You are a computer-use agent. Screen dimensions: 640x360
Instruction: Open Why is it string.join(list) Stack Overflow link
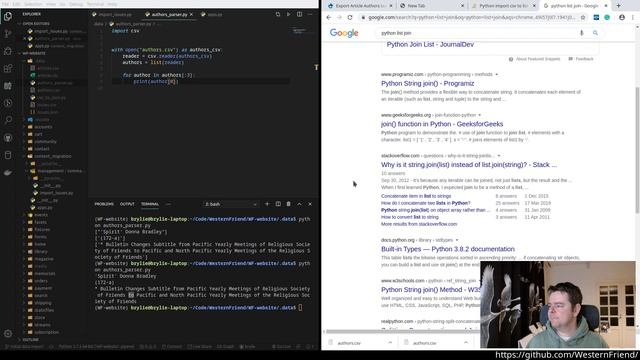click(x=469, y=165)
